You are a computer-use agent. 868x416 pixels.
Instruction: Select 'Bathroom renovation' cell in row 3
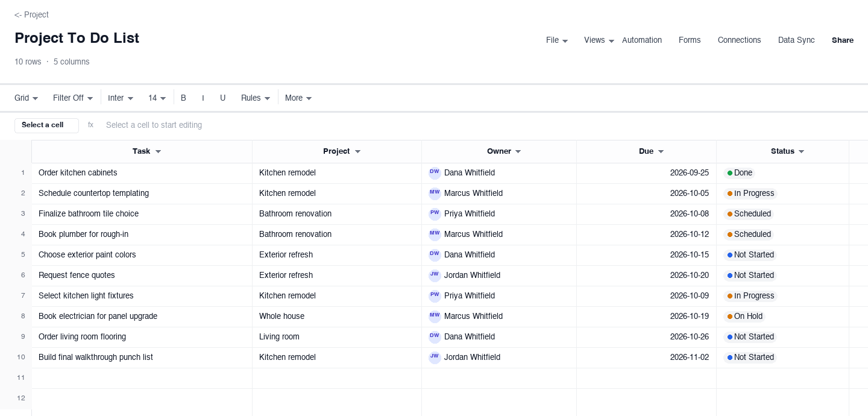337,214
